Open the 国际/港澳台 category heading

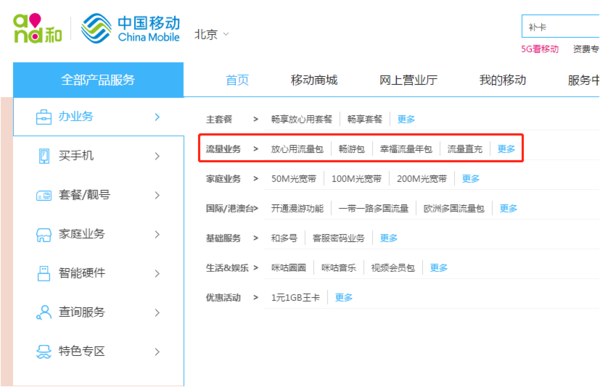[x=230, y=208]
